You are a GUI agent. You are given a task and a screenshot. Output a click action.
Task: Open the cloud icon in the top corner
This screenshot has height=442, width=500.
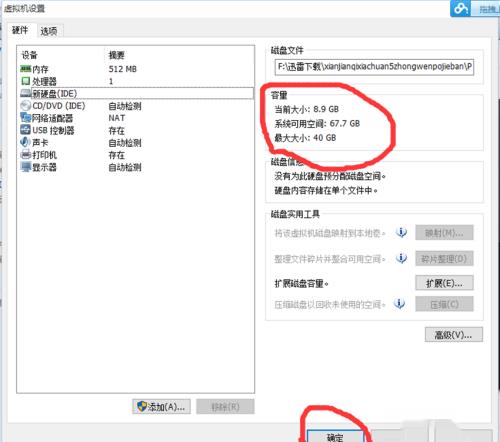click(x=461, y=8)
